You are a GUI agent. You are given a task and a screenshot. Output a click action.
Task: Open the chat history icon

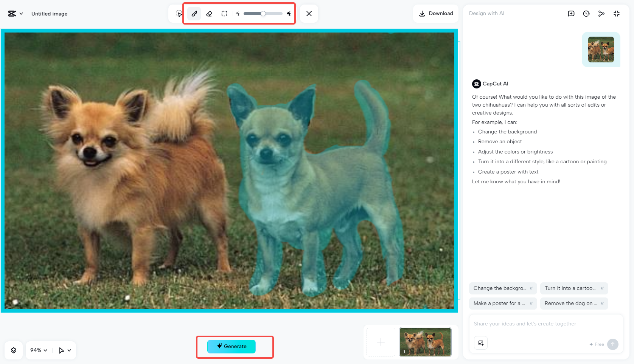[586, 14]
